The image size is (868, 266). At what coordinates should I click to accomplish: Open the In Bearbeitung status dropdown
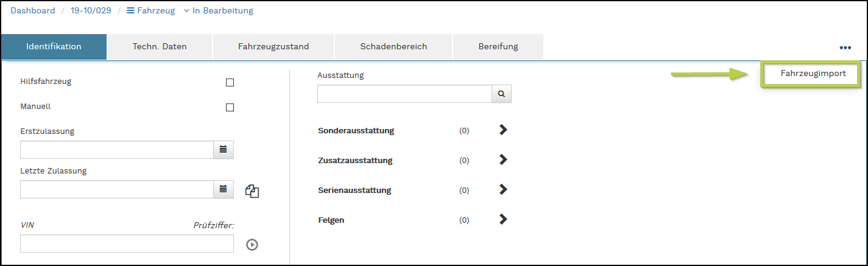click(x=218, y=11)
